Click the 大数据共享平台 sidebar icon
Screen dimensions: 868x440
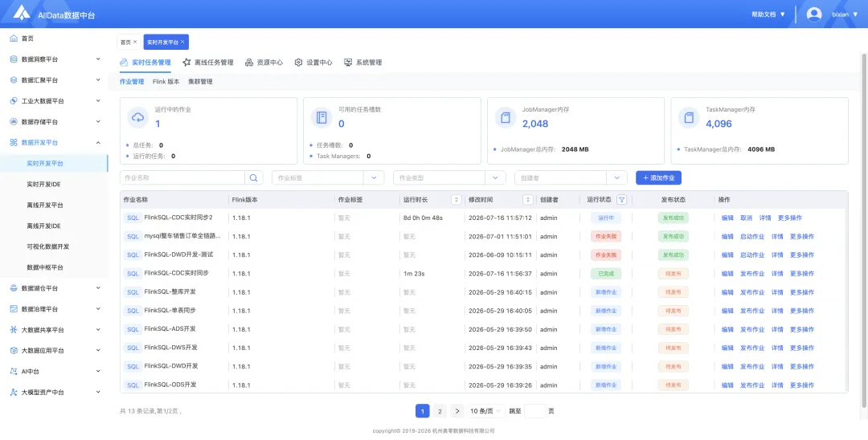pos(14,330)
